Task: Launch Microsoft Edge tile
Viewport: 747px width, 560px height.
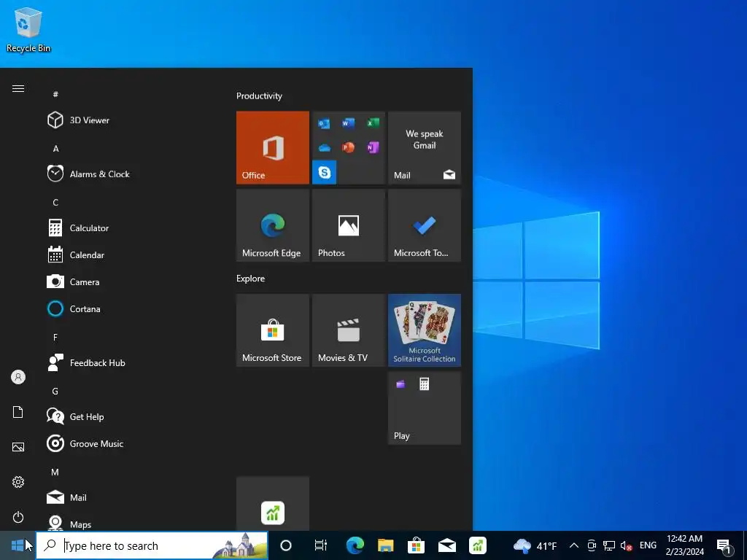Action: click(273, 225)
